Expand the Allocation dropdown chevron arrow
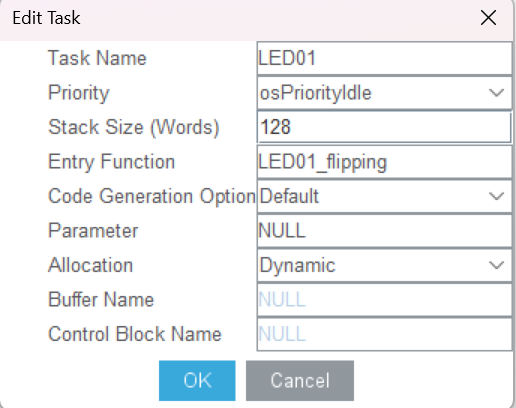The width and height of the screenshot is (516, 408). tap(496, 265)
